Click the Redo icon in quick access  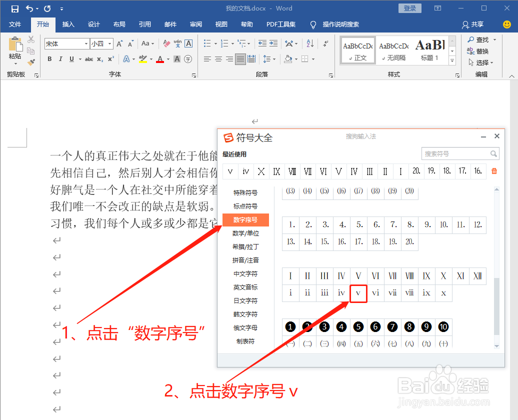click(x=47, y=8)
